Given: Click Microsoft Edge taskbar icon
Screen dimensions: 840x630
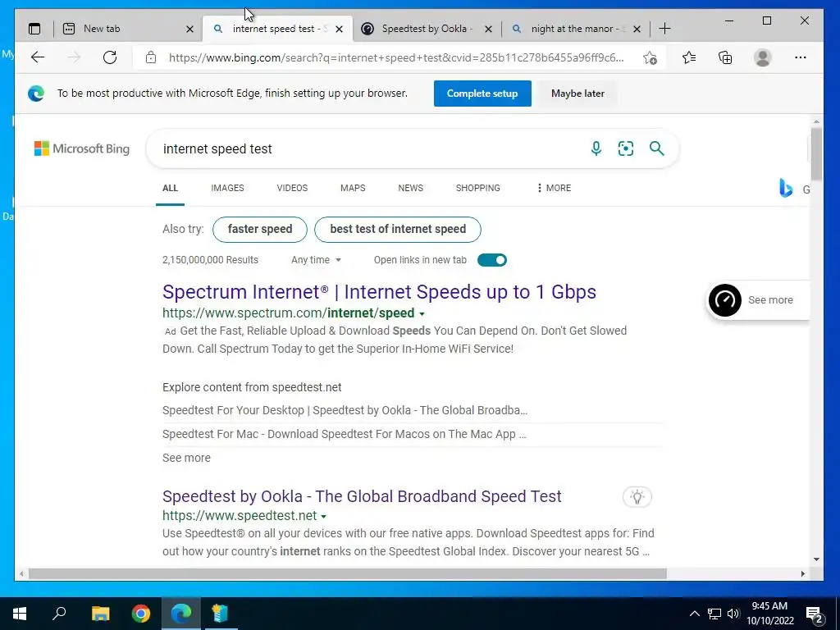Looking at the screenshot, I should pyautogui.click(x=181, y=614).
